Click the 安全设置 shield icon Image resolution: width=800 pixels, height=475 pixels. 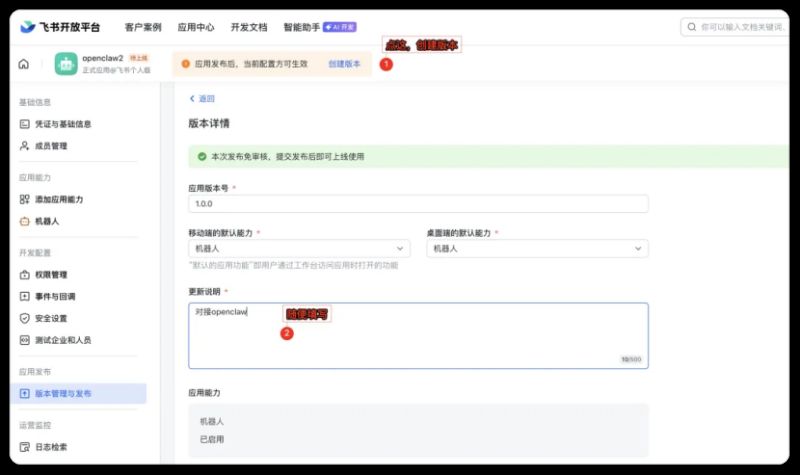(x=24, y=318)
